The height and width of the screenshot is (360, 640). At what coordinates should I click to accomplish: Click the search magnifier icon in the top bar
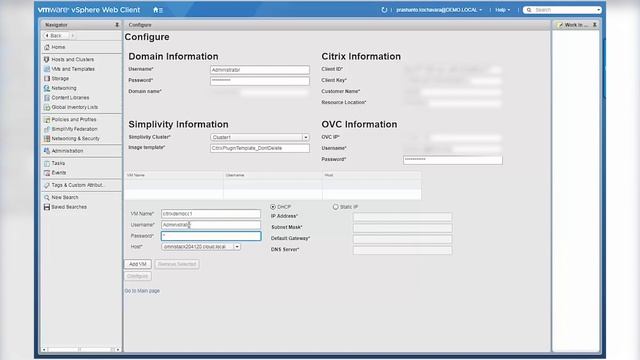coord(529,10)
